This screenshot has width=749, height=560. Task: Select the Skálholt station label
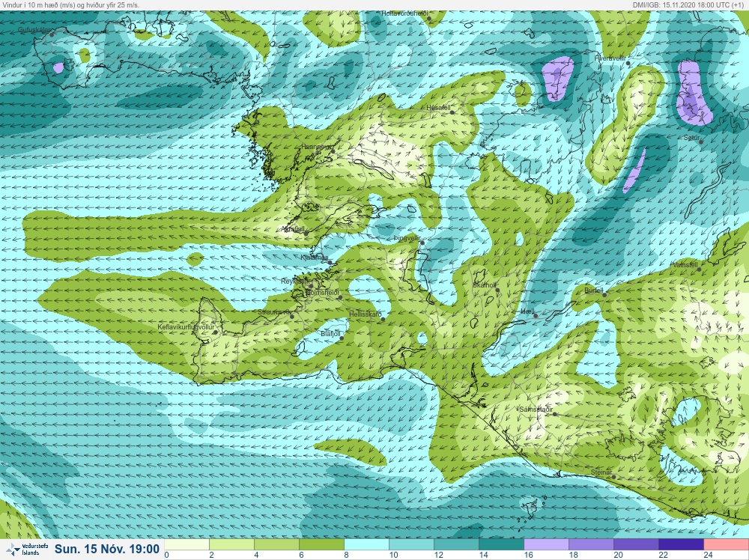[x=485, y=285]
